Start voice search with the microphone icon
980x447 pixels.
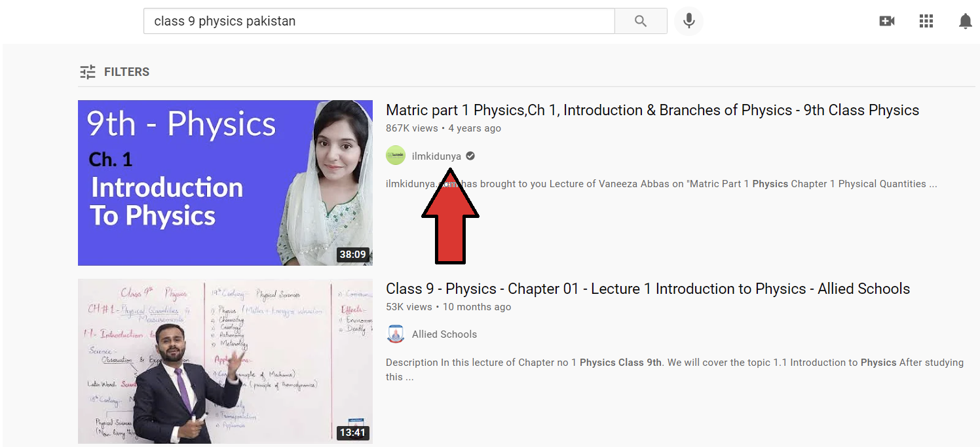tap(688, 21)
